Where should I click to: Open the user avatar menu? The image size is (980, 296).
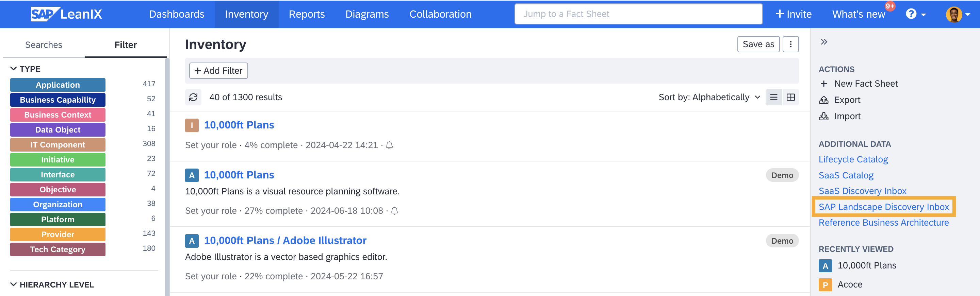tap(954, 14)
